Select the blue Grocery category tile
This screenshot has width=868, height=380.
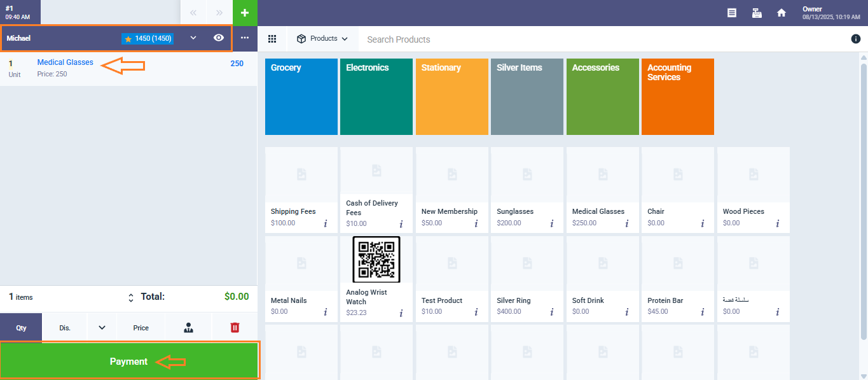coord(301,97)
